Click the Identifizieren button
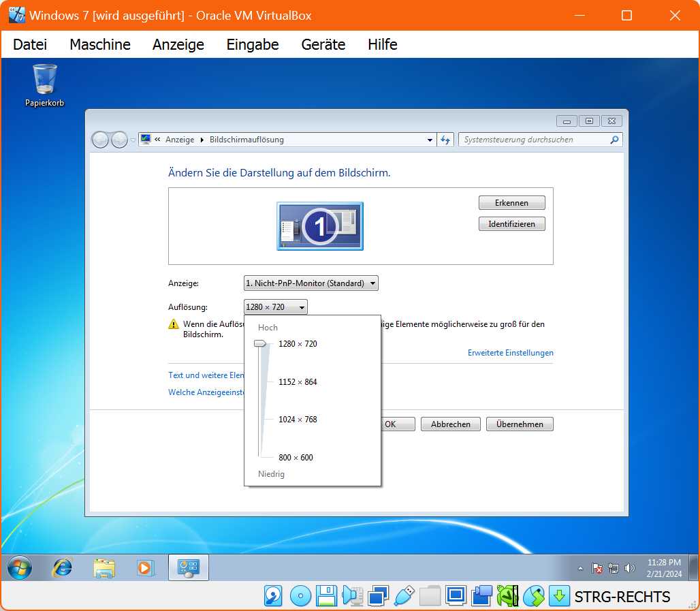700x611 pixels. point(511,224)
